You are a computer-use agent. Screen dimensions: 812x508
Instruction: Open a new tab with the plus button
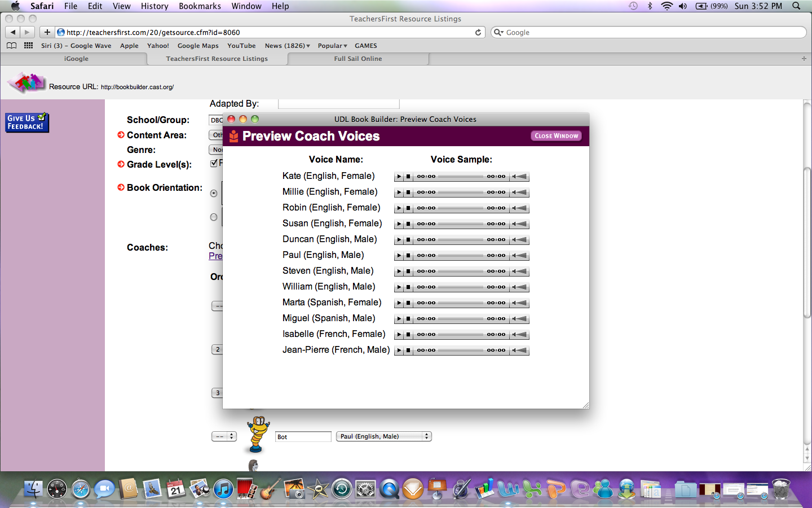[804, 59]
